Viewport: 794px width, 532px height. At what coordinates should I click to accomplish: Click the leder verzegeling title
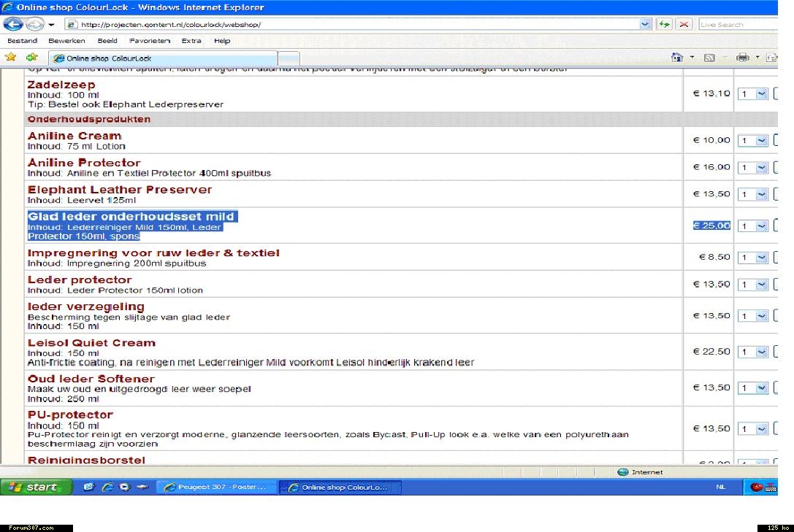pyautogui.click(x=86, y=307)
